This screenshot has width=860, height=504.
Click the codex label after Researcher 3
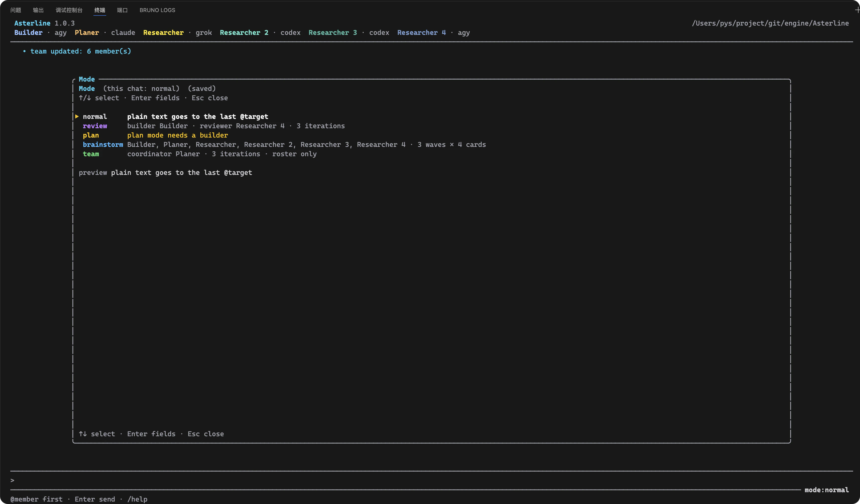pyautogui.click(x=379, y=32)
